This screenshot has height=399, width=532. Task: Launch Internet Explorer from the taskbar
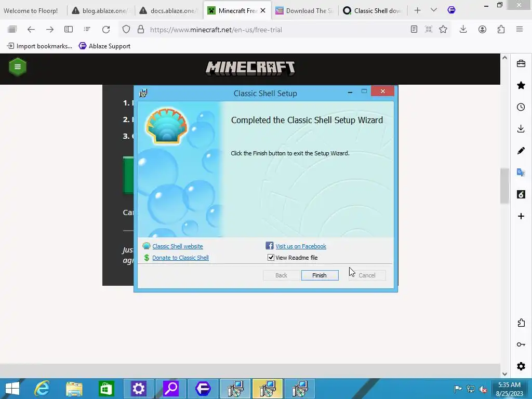42,389
